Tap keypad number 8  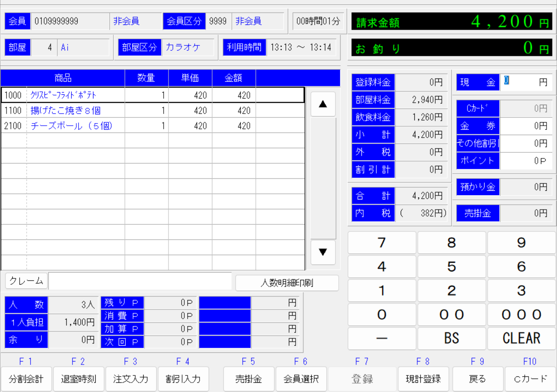click(452, 243)
